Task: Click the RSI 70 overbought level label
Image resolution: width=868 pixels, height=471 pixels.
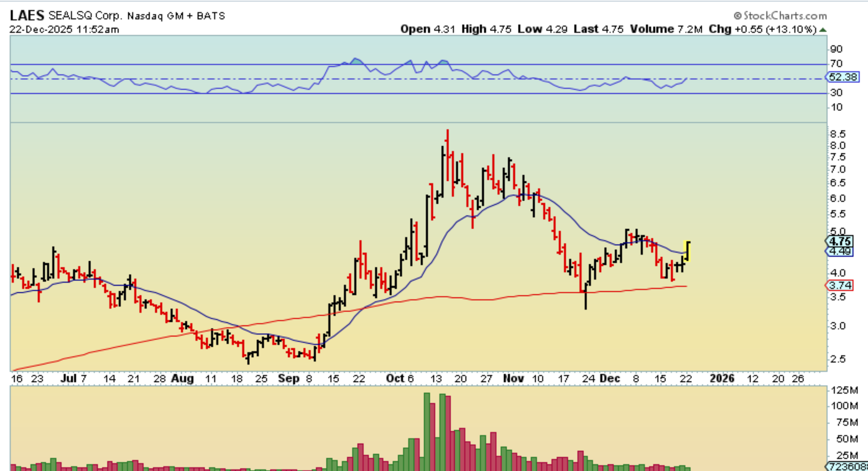Action: point(836,63)
